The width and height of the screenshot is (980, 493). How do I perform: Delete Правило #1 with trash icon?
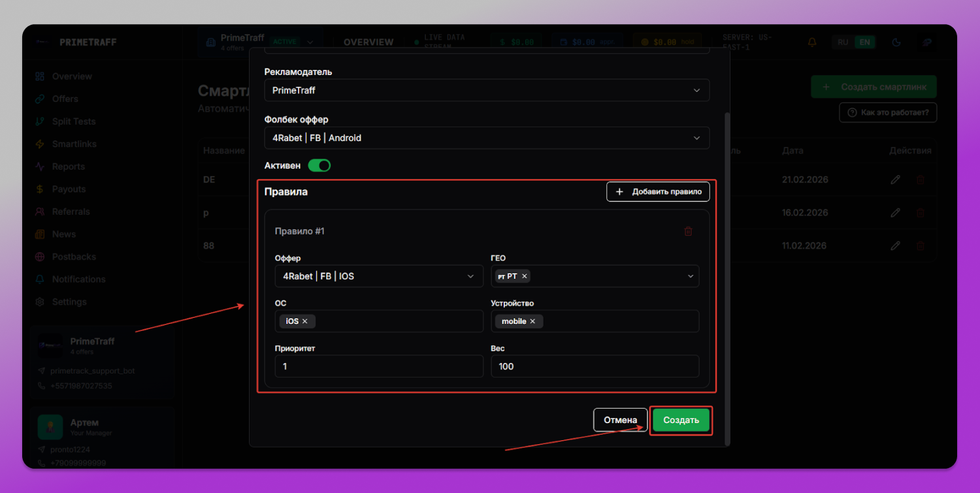click(x=688, y=231)
